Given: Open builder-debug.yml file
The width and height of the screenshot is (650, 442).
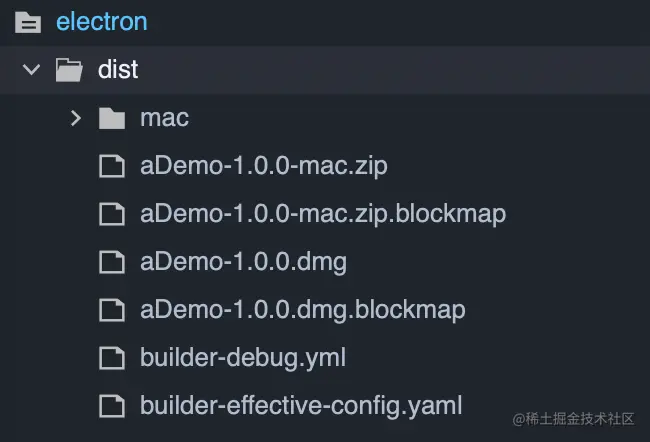Looking at the screenshot, I should (243, 357).
